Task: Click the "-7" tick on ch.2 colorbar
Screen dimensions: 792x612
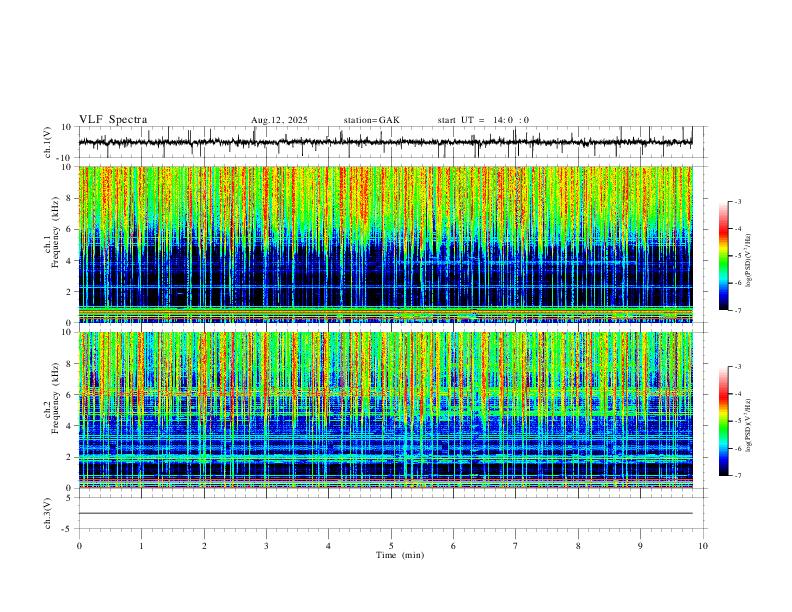Action: pos(737,476)
